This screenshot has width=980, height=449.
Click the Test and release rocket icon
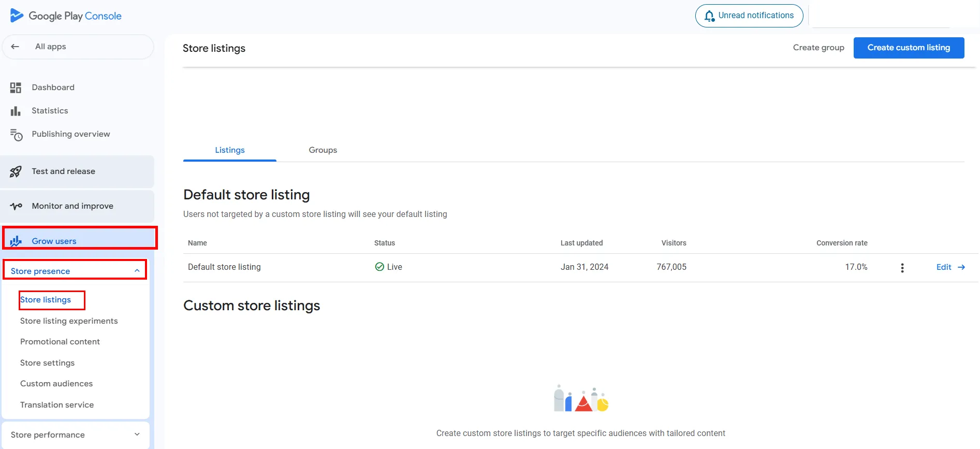[x=16, y=171]
